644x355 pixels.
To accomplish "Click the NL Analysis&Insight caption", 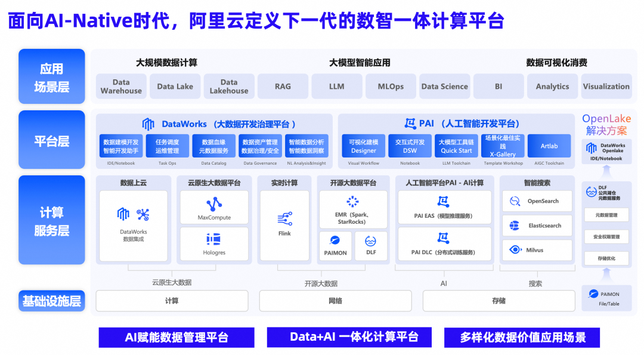I will (306, 163).
